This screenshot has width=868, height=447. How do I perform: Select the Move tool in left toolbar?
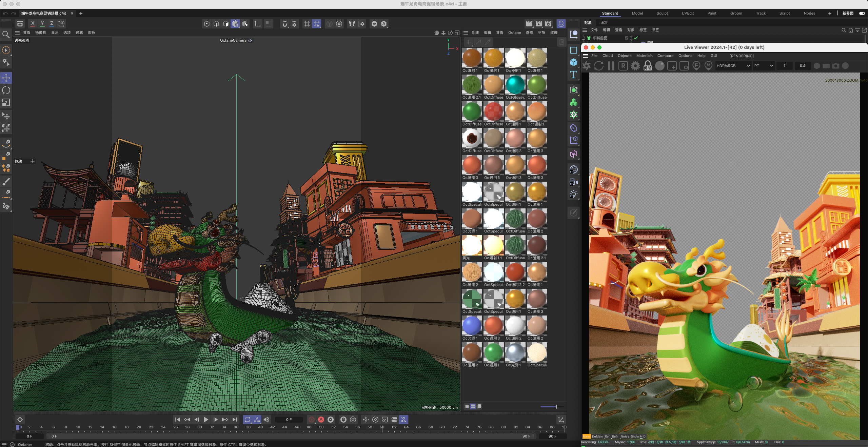pyautogui.click(x=6, y=78)
